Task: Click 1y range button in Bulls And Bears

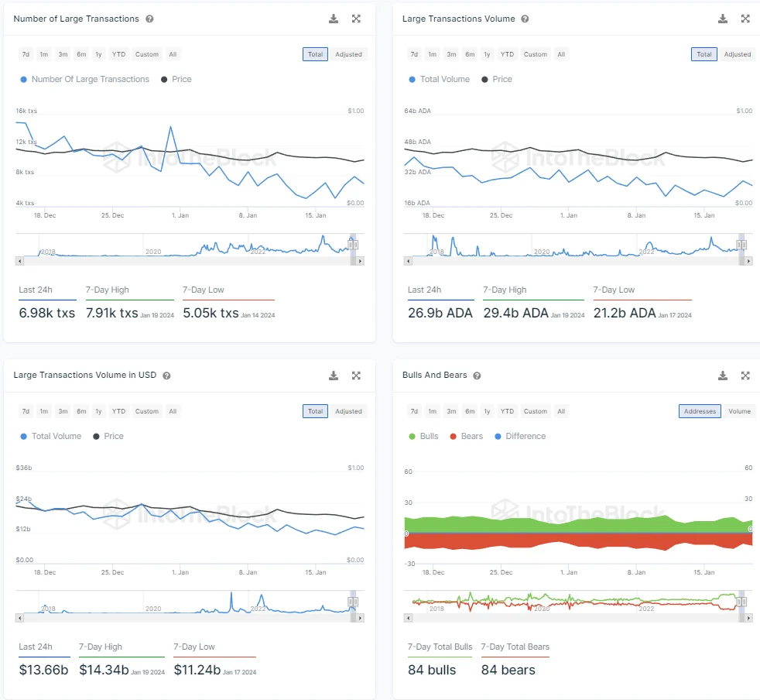Action: (x=487, y=411)
